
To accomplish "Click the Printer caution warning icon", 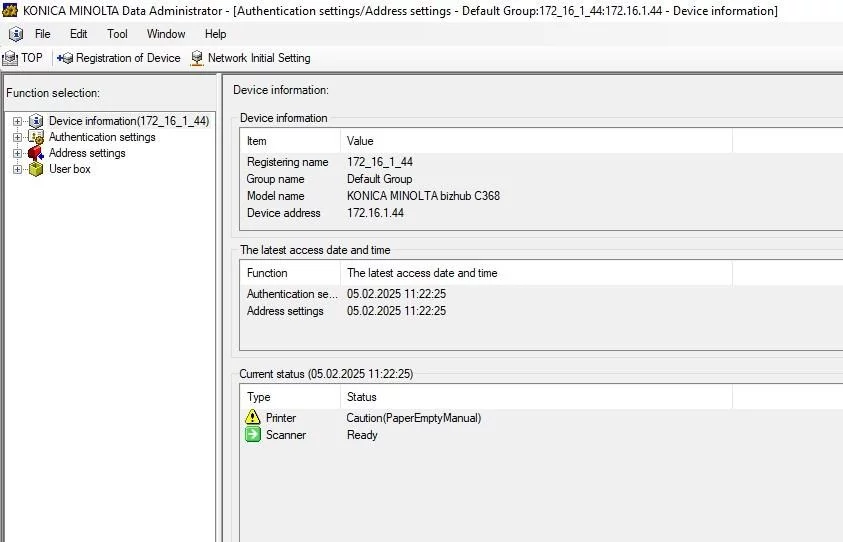I will coord(253,418).
